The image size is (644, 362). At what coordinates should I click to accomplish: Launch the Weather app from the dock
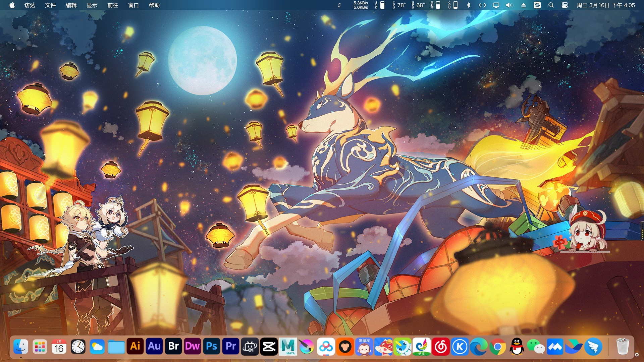pos(97,347)
